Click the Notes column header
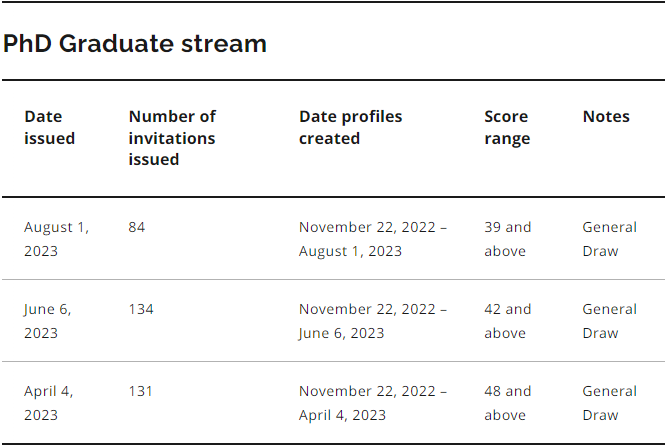This screenshot has height=447, width=669. (x=606, y=116)
